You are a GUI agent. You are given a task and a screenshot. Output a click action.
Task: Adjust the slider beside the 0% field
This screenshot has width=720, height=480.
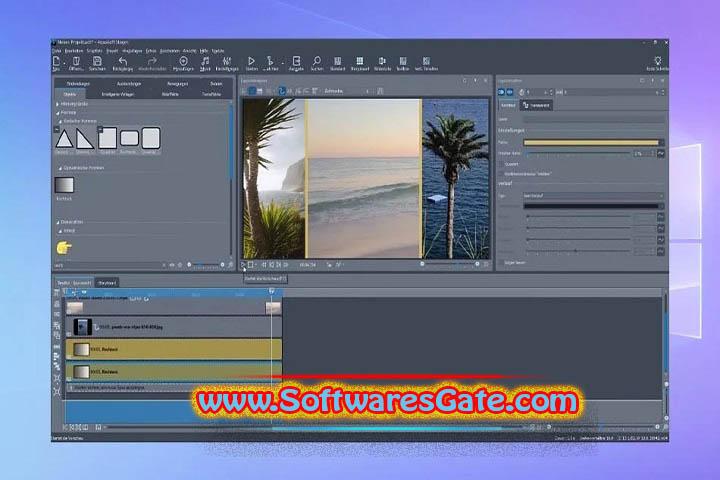[x=579, y=153]
